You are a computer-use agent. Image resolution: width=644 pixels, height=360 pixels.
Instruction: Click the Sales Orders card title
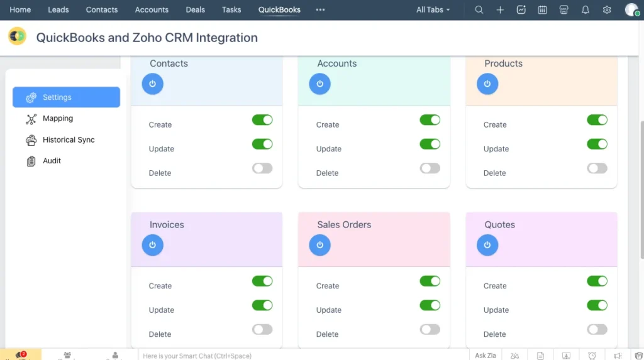[x=344, y=225]
